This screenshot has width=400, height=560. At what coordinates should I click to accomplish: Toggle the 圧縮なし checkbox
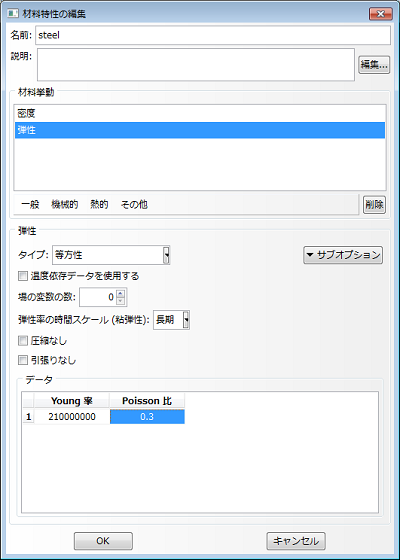click(23, 341)
